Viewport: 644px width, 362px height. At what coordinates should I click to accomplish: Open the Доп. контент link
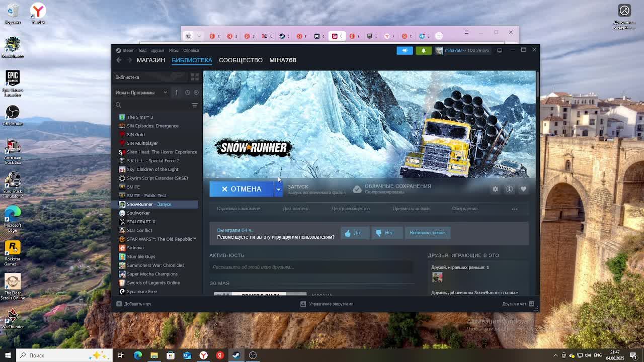(x=296, y=209)
